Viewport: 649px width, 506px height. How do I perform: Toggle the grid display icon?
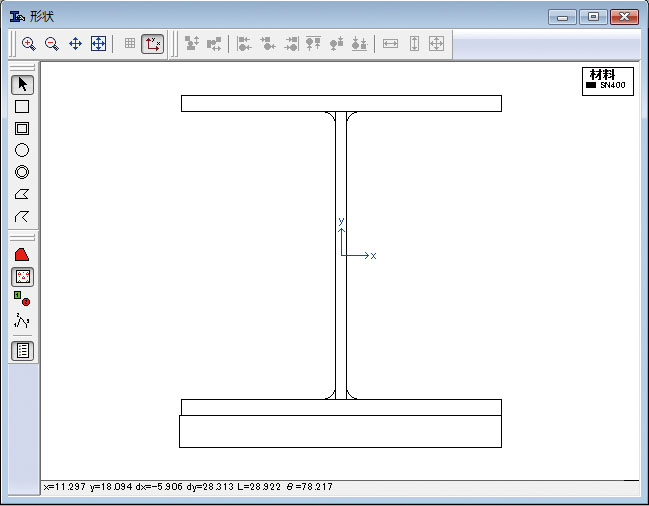[130, 43]
